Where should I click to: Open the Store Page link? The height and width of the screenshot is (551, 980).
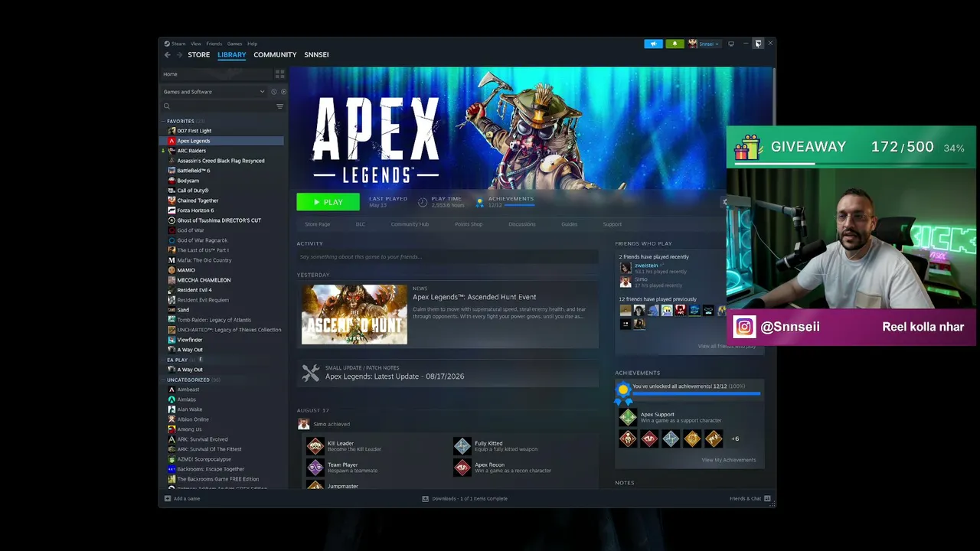pos(318,224)
